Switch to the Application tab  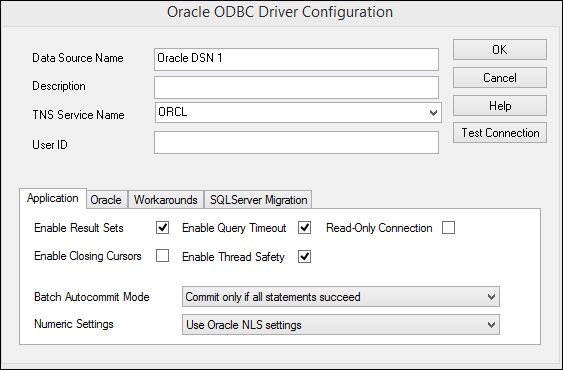(x=53, y=198)
